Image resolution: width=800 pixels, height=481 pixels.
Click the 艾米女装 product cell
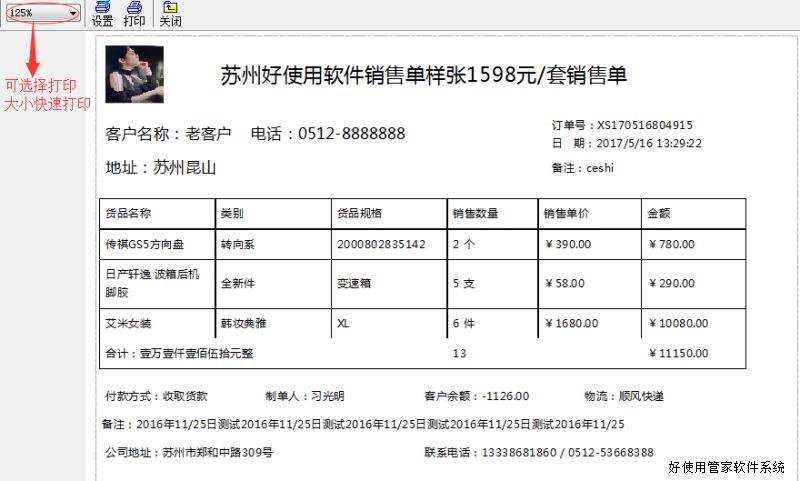pos(128,324)
